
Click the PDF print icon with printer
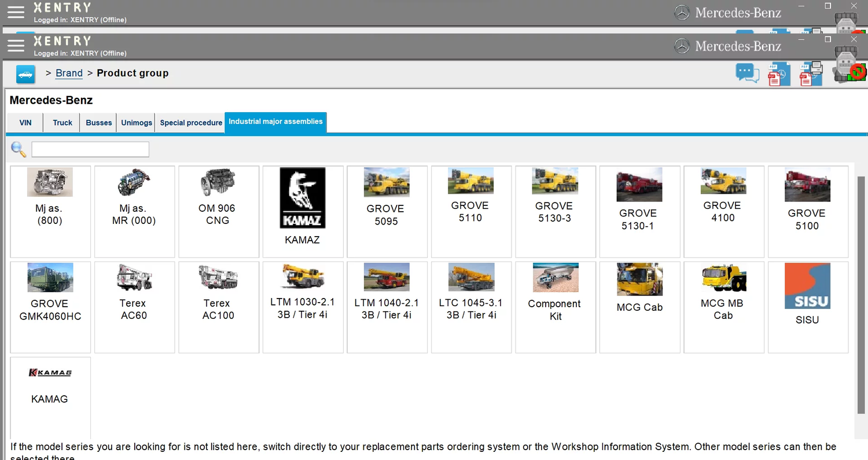811,74
